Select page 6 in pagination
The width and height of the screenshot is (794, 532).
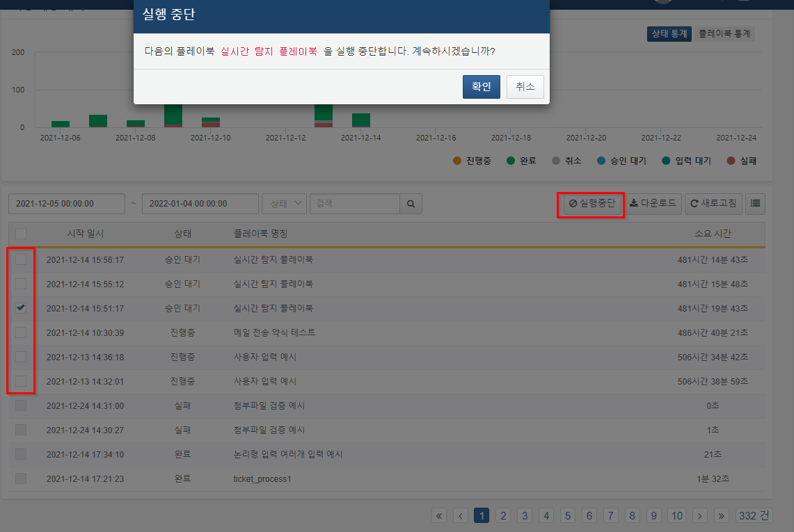pyautogui.click(x=589, y=515)
